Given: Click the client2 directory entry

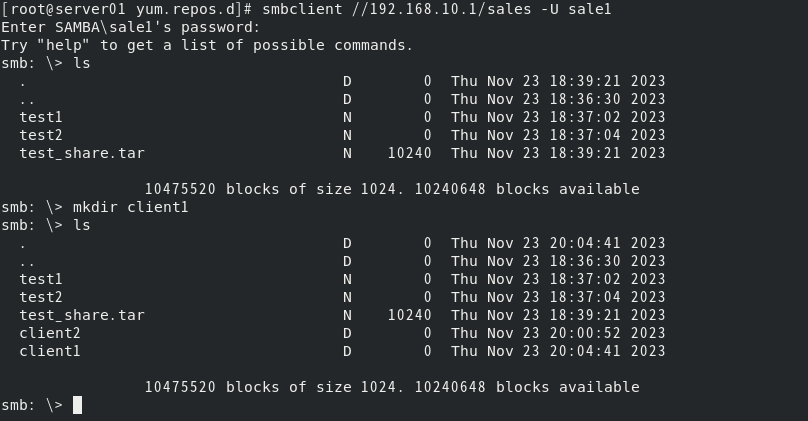Looking at the screenshot, I should [50, 333].
